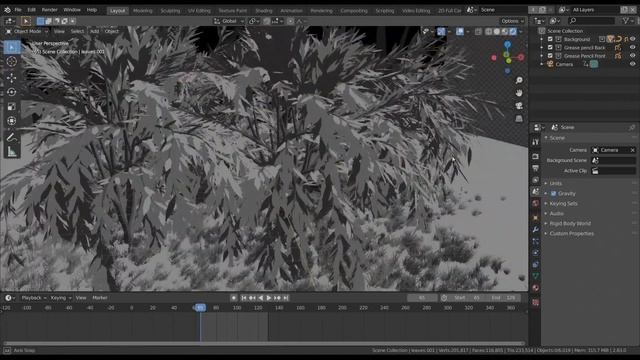640x360 pixels.
Task: Click the pan hand icon in viewport
Action: click(x=519, y=93)
